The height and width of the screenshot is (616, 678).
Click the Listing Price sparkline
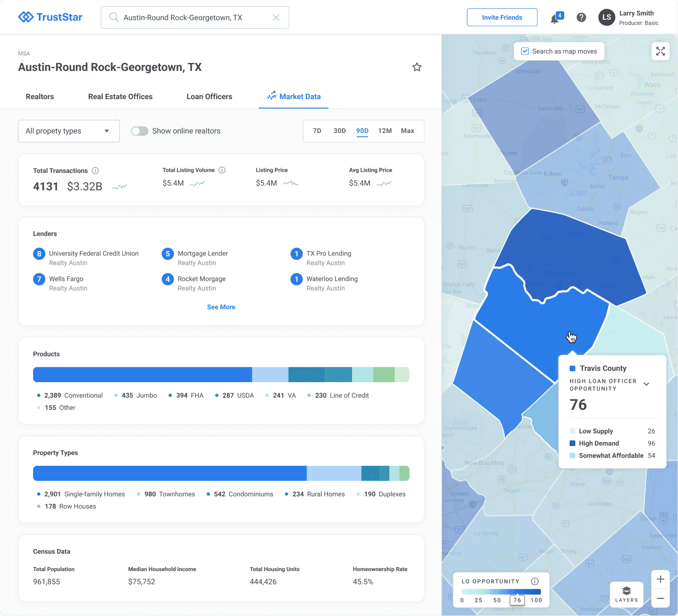[291, 183]
